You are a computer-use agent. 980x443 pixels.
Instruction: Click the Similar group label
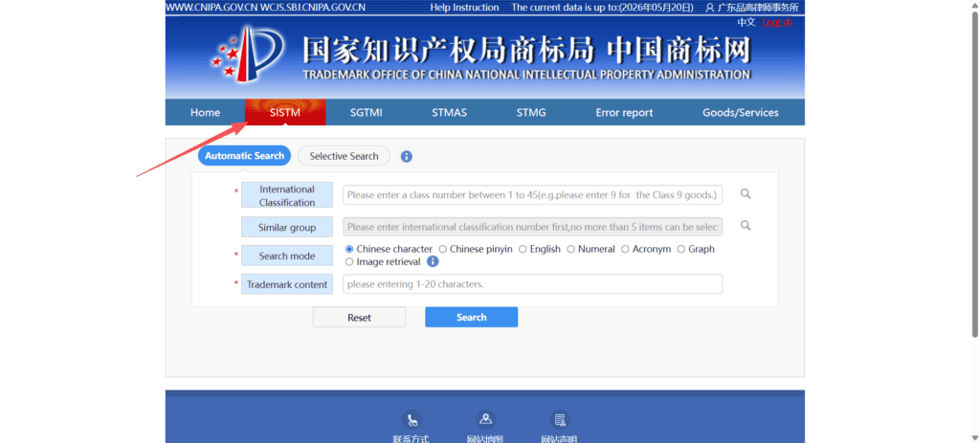(287, 228)
